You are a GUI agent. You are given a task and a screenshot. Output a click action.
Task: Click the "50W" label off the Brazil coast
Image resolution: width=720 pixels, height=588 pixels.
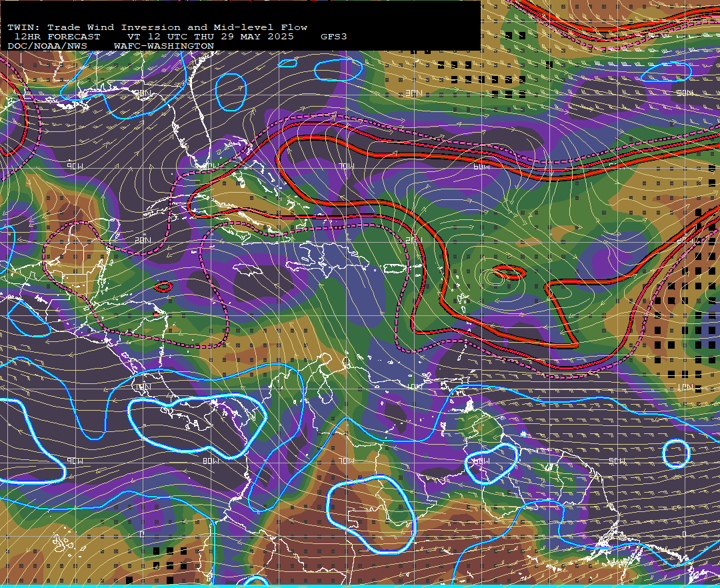coord(617,461)
